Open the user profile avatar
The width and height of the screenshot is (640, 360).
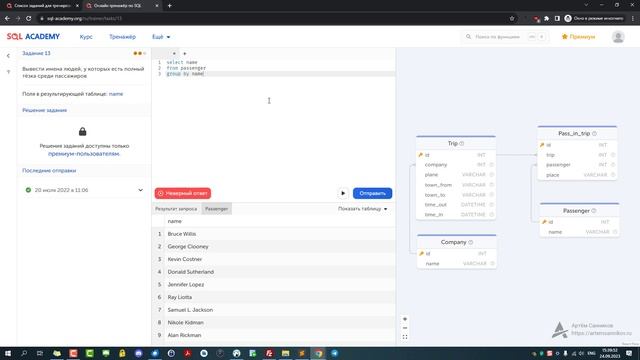[618, 37]
